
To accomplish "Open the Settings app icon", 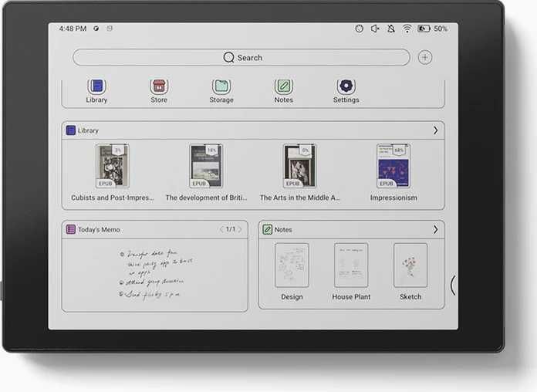I will point(346,86).
